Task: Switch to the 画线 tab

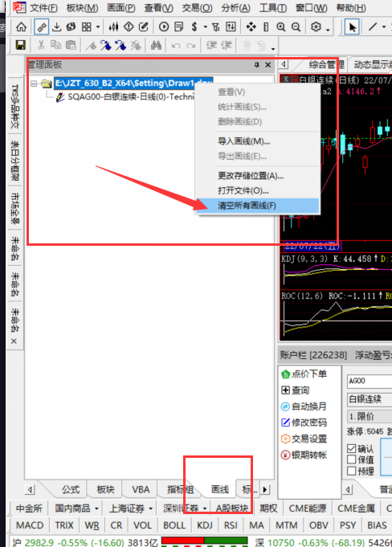Action: click(220, 489)
